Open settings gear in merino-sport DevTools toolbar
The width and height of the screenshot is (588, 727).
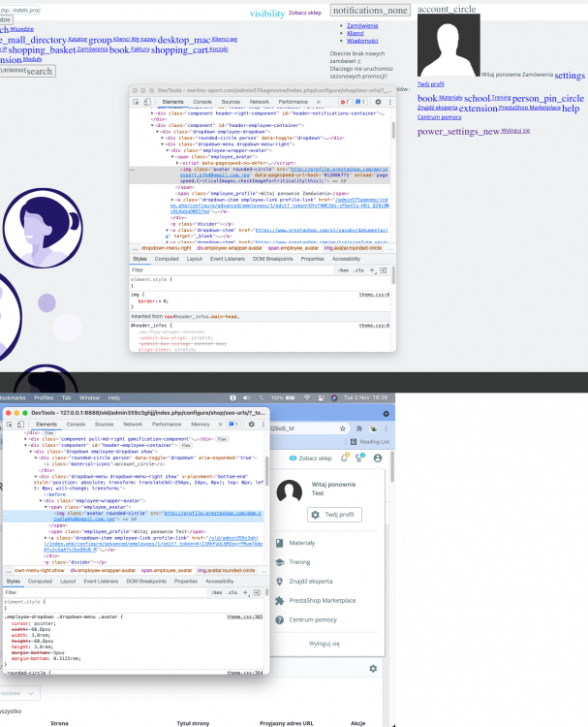click(378, 102)
